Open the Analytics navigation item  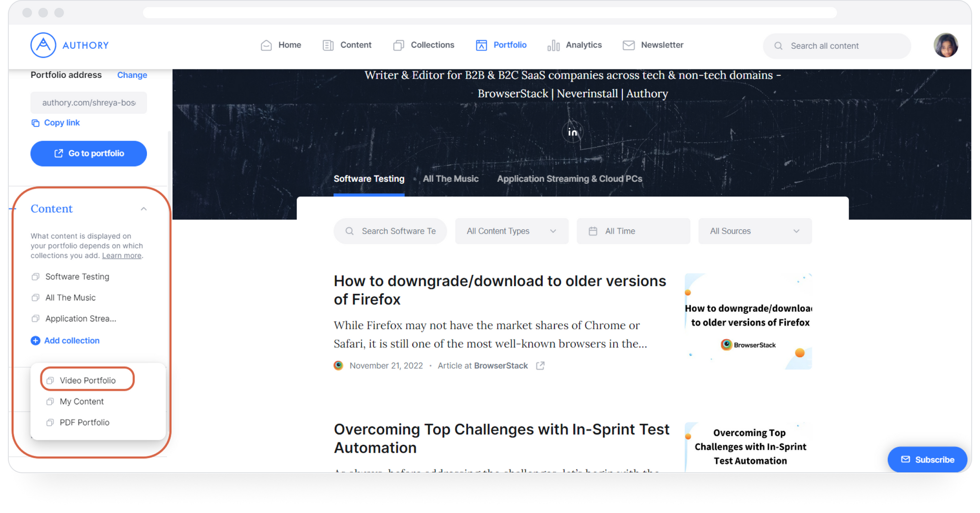pos(574,45)
